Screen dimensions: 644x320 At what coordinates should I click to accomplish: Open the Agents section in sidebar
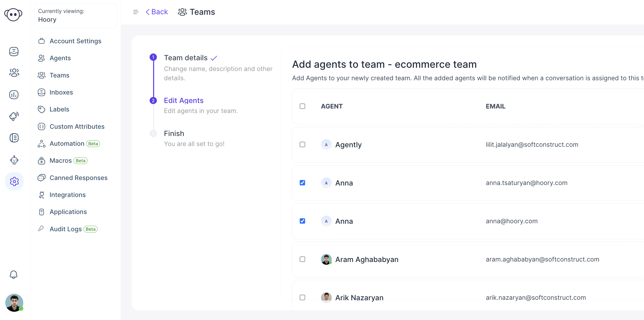point(60,58)
